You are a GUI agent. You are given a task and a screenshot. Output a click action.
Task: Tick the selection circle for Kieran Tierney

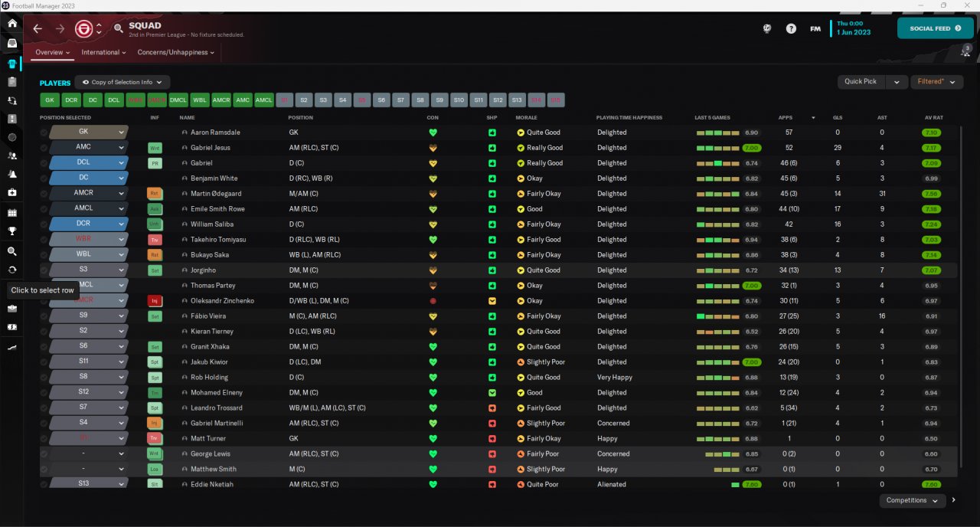[44, 332]
